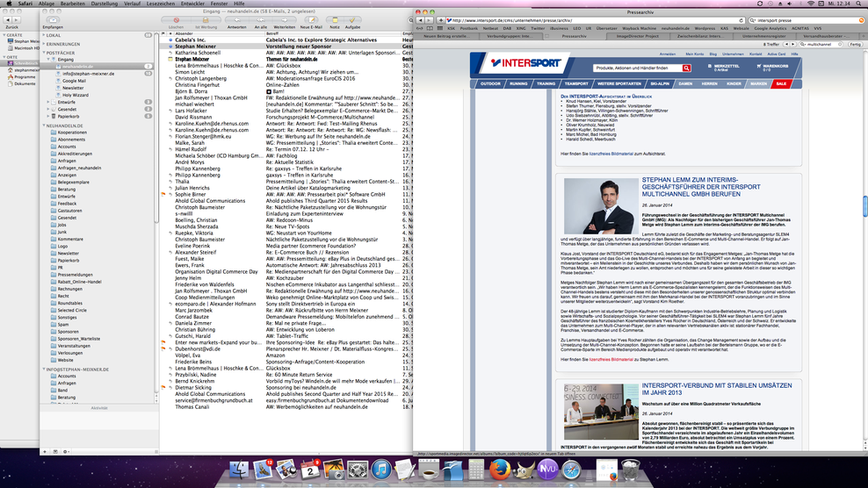Open Stephan Lemm article headline

click(x=701, y=187)
